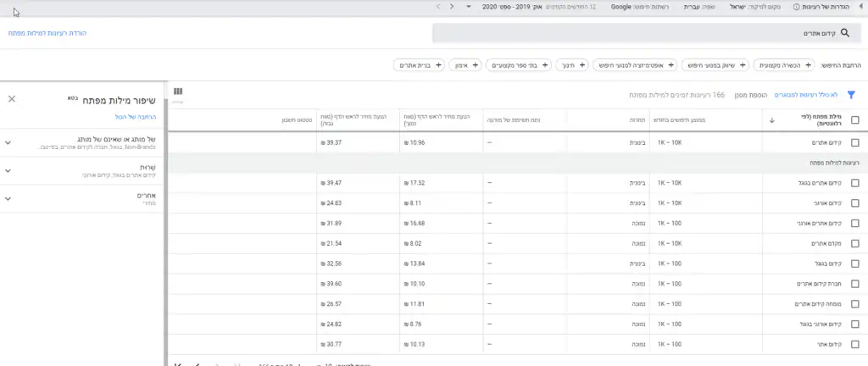The height and width of the screenshot is (366, 868).
Task: Tick checkbox for 'חברת קידום אתרים'
Action: pos(854,284)
